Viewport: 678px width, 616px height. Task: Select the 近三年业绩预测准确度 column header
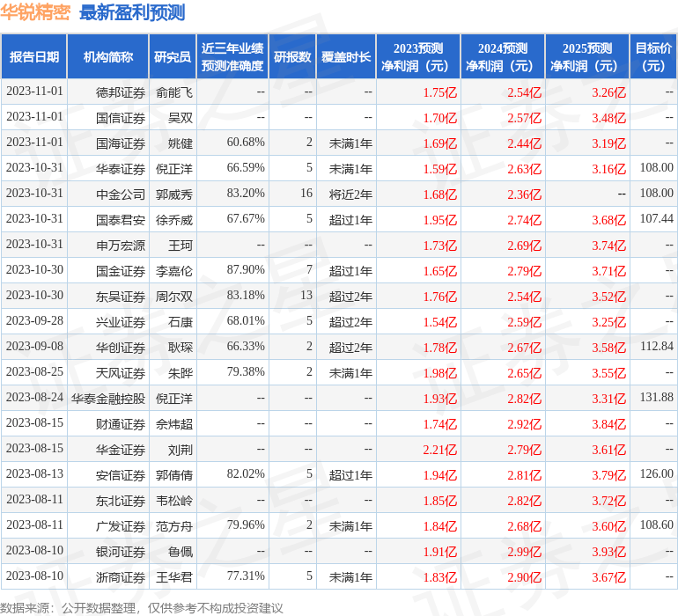[x=232, y=57]
